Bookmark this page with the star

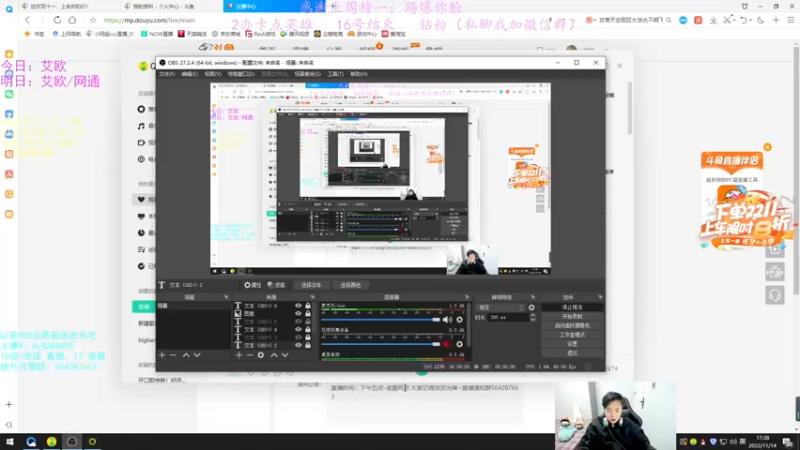pyautogui.click(x=93, y=20)
